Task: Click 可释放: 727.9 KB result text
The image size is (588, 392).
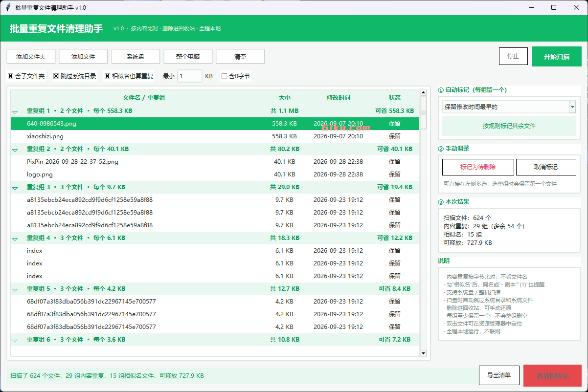Action: coord(468,243)
